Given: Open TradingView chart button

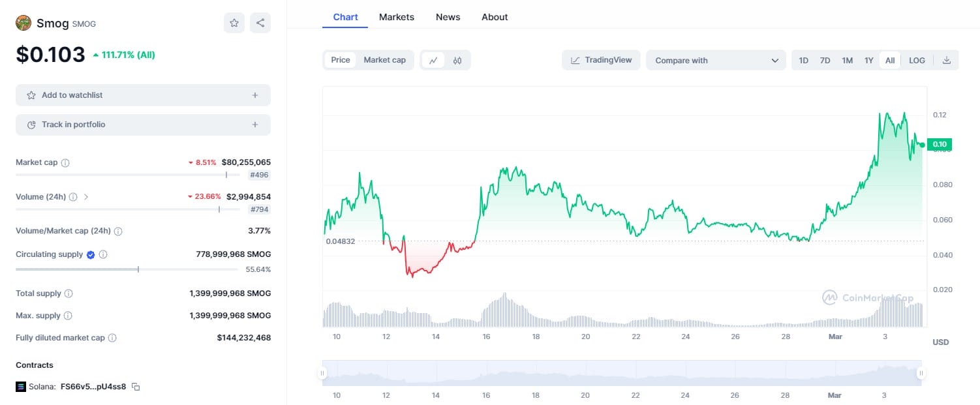Looking at the screenshot, I should (x=601, y=60).
